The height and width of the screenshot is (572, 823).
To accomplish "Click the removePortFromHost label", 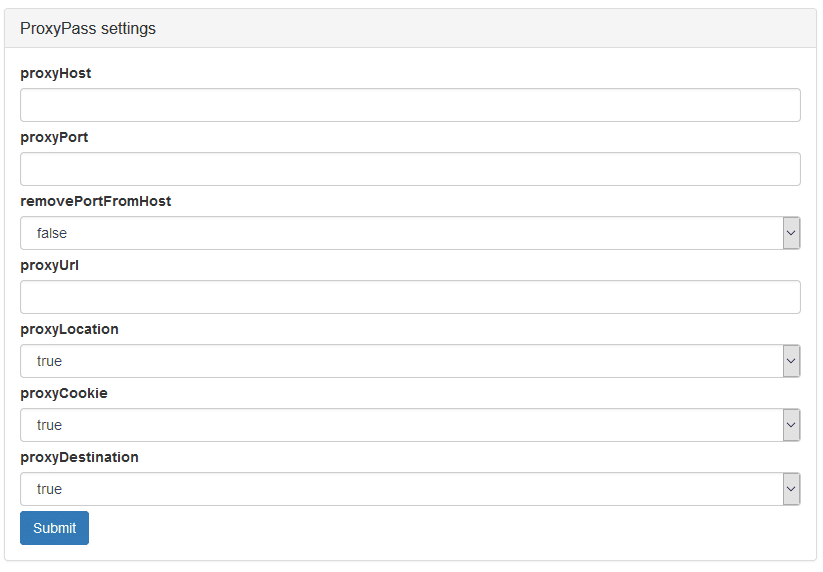I will [96, 202].
